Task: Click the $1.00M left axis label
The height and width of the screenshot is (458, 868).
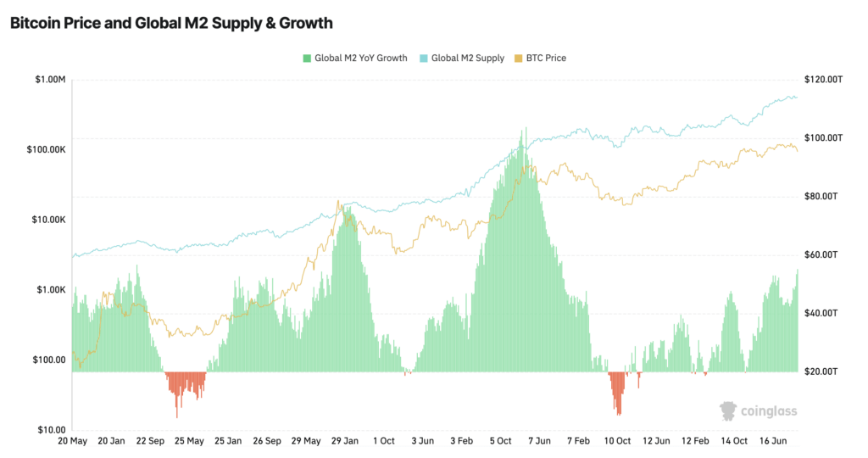Action: point(50,80)
